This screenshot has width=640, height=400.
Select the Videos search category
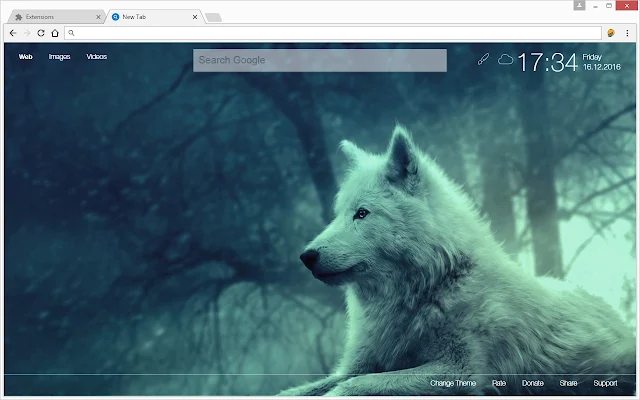click(x=97, y=57)
